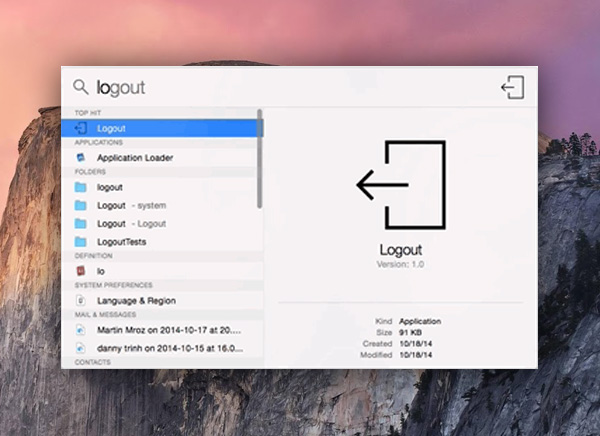Click the Logout app icon in top hit row
The width and height of the screenshot is (600, 436).
coord(81,128)
